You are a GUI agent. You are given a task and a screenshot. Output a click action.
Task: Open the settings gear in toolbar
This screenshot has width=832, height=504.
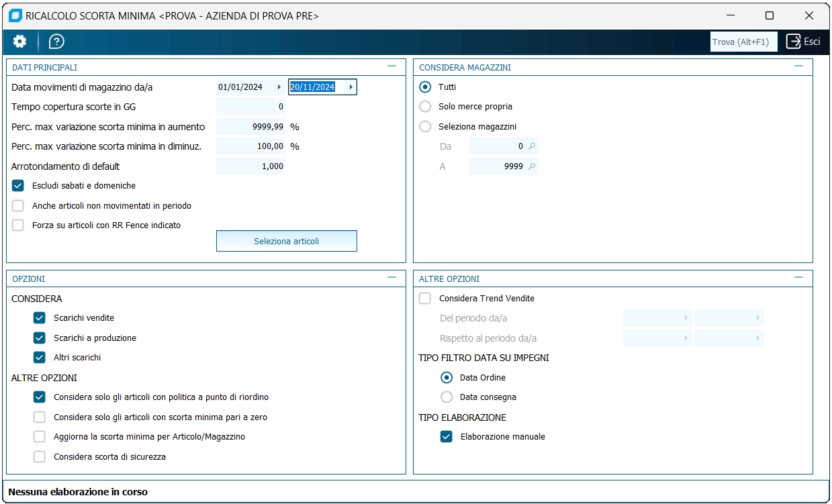pyautogui.click(x=20, y=42)
